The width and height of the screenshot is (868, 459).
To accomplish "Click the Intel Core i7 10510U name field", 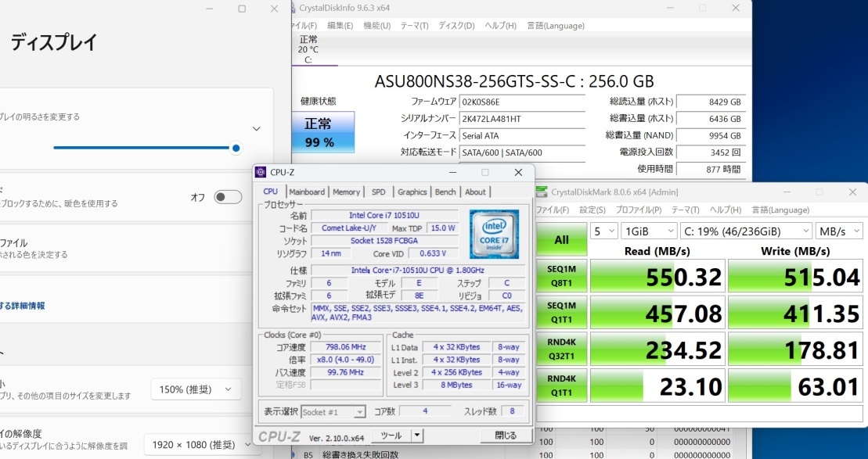I will click(x=384, y=215).
